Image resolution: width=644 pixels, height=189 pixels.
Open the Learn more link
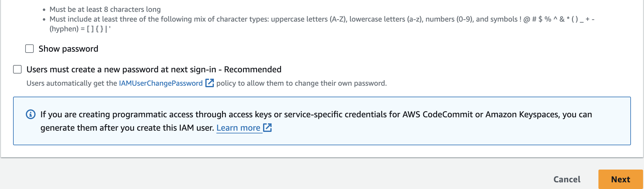tap(238, 128)
